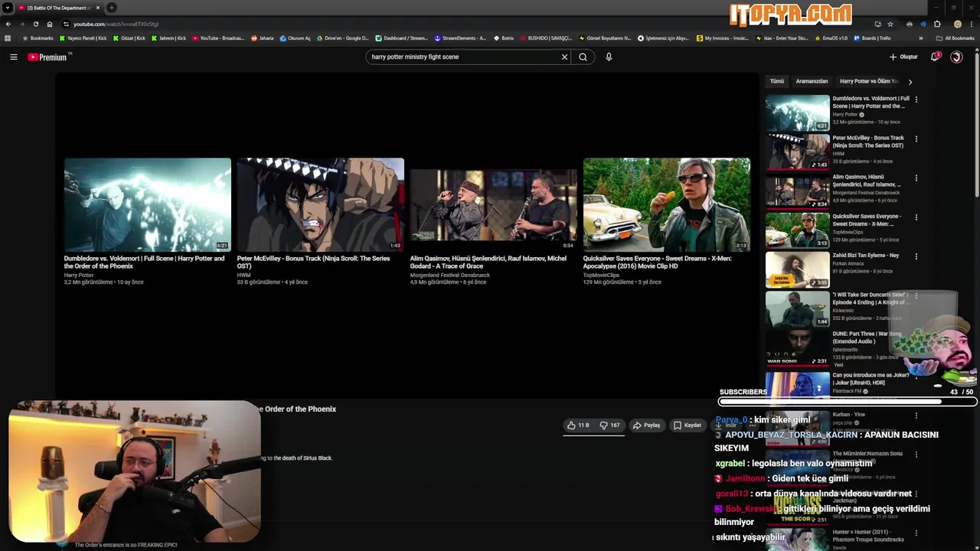980x551 pixels.
Task: Like the video with thumbs up
Action: [579, 425]
